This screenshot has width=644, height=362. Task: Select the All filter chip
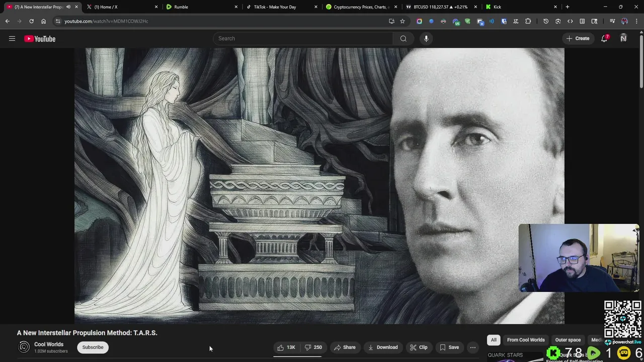[x=494, y=340]
